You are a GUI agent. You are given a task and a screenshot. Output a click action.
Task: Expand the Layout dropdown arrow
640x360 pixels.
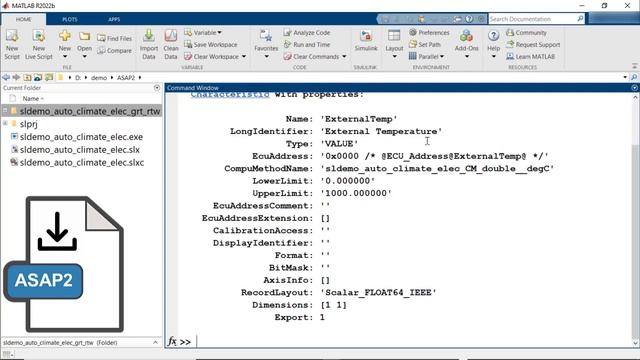click(x=394, y=57)
